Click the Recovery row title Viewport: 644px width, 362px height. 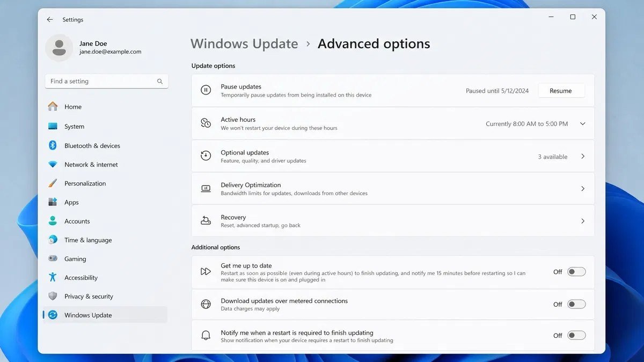click(233, 217)
